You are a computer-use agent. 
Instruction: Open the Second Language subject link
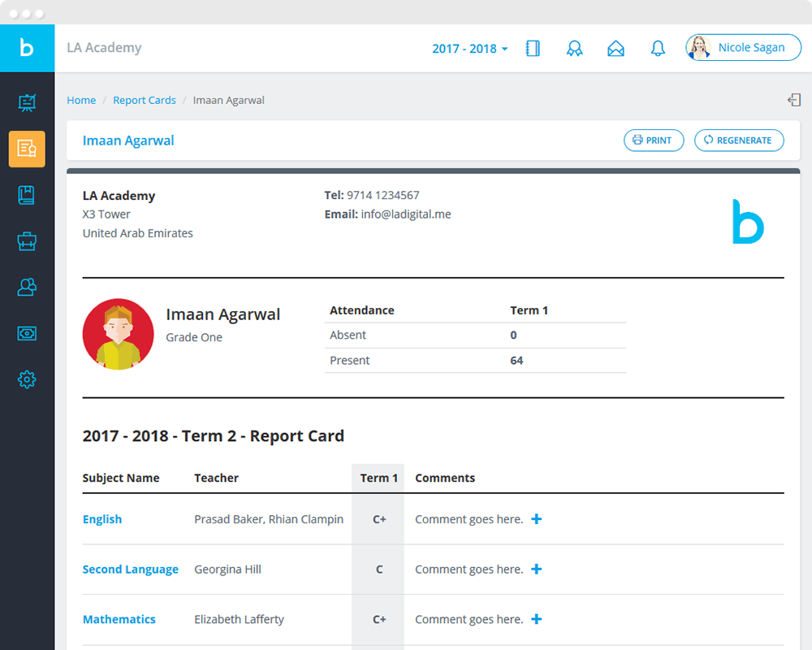(131, 569)
